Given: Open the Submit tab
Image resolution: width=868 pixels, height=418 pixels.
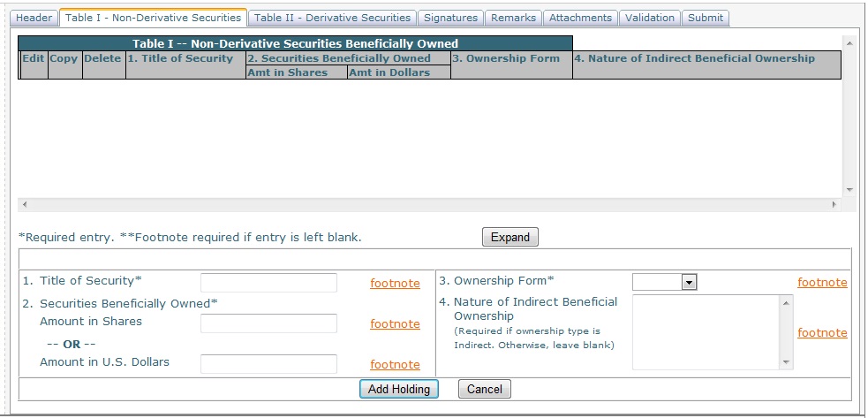Looking at the screenshot, I should [x=705, y=18].
